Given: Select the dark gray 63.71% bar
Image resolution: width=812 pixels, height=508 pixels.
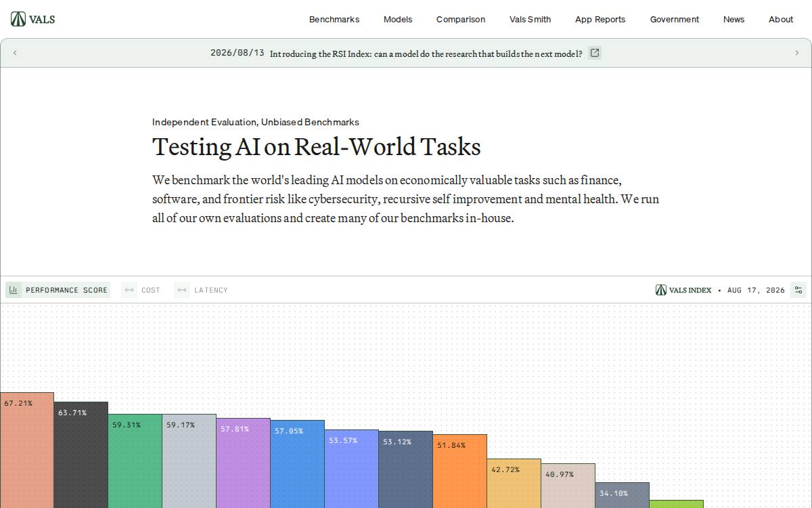Looking at the screenshot, I should tap(81, 454).
